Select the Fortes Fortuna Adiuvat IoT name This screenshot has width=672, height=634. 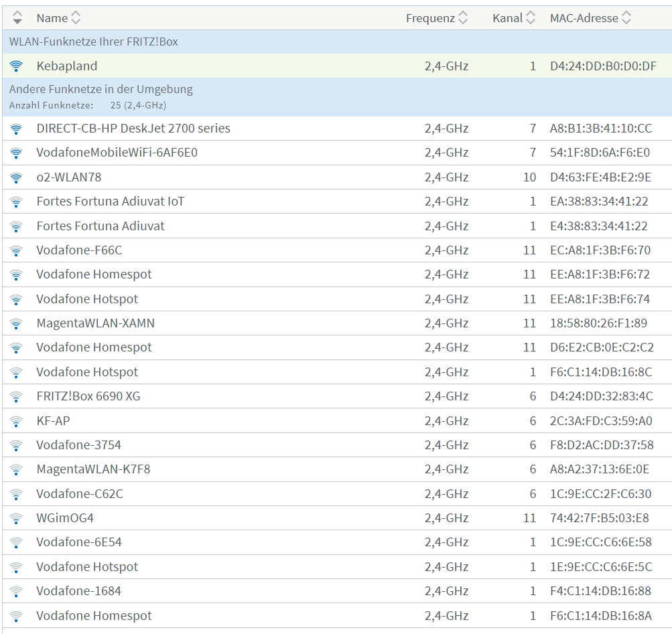(x=111, y=202)
